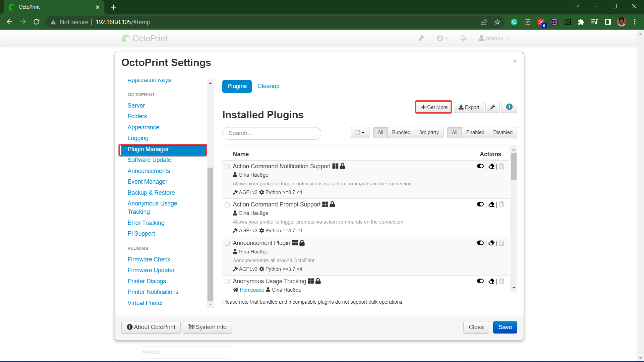Open Printer Notifications plugin settings

point(153,292)
